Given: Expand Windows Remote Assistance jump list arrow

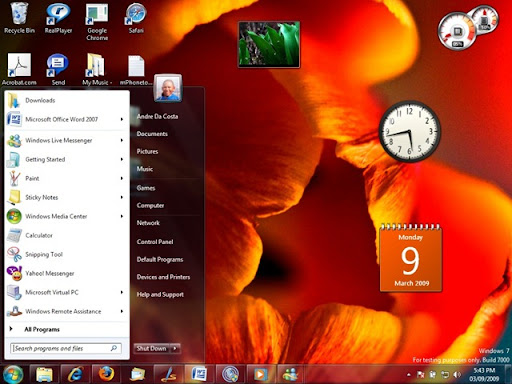Looking at the screenshot, I should [x=122, y=311].
